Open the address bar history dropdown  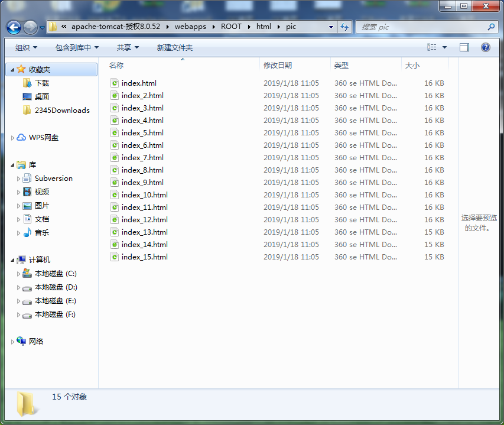click(x=331, y=27)
